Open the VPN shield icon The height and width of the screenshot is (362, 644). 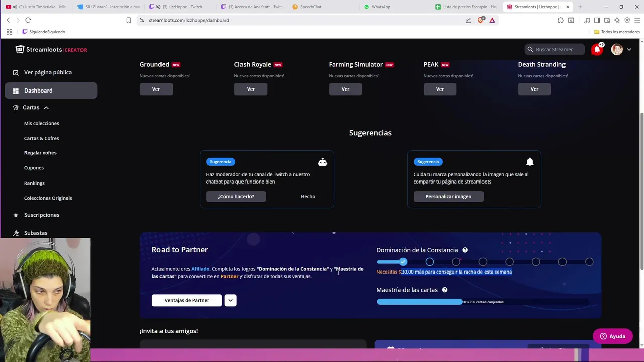click(627, 20)
